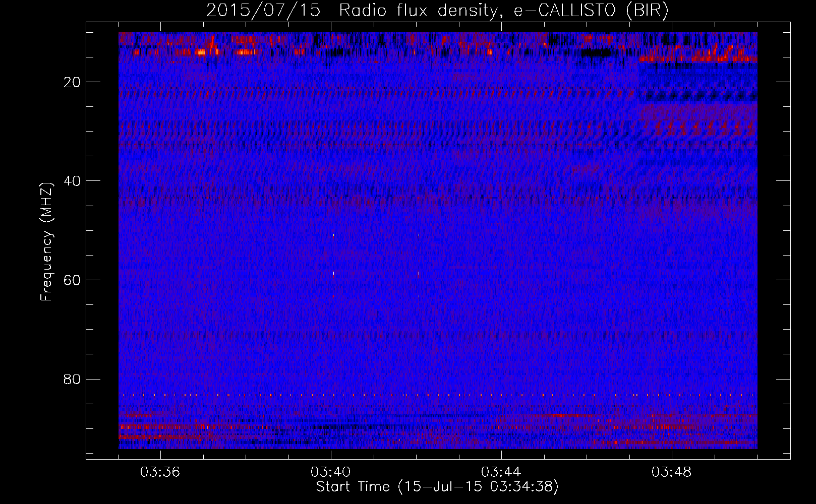Click the time tick label "03:36"
This screenshot has width=816, height=504.
click(160, 472)
